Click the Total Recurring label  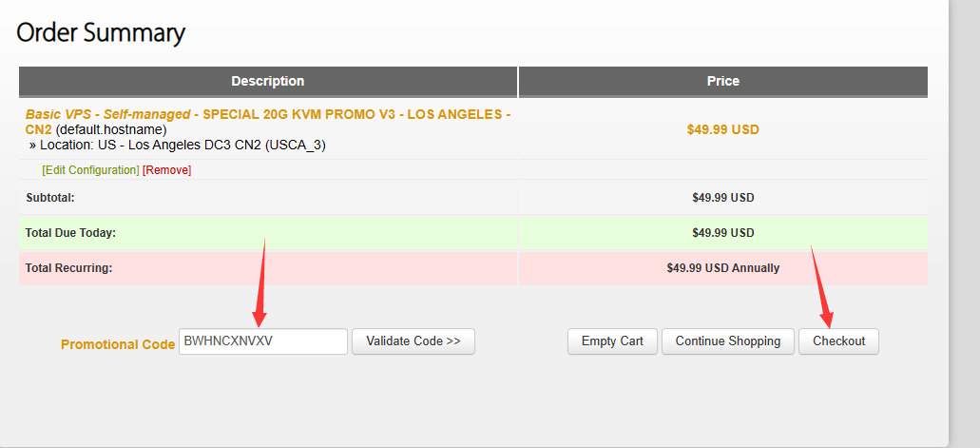click(68, 268)
